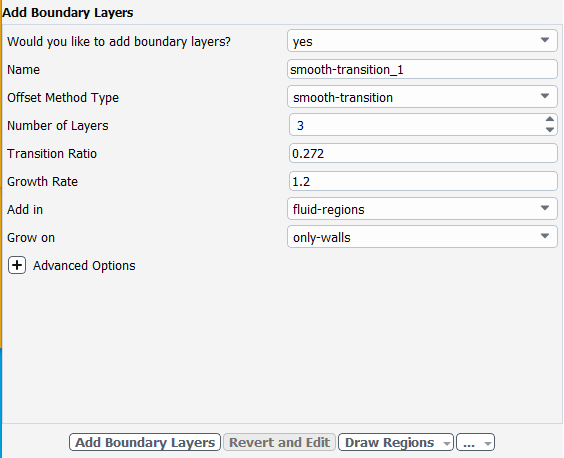Increase Number of Layers with up arrow
The width and height of the screenshot is (564, 458).
pyautogui.click(x=550, y=119)
